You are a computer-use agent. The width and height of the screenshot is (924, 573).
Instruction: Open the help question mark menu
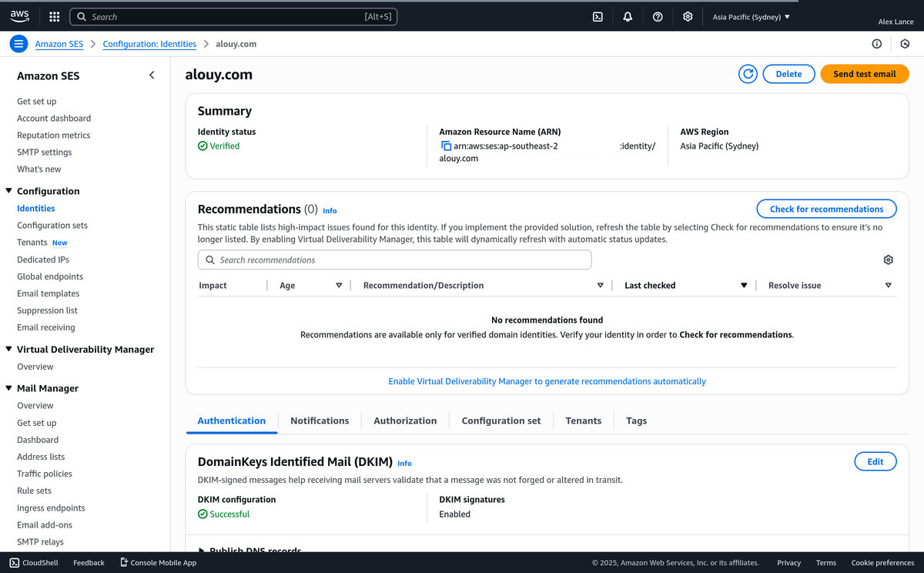pyautogui.click(x=658, y=16)
